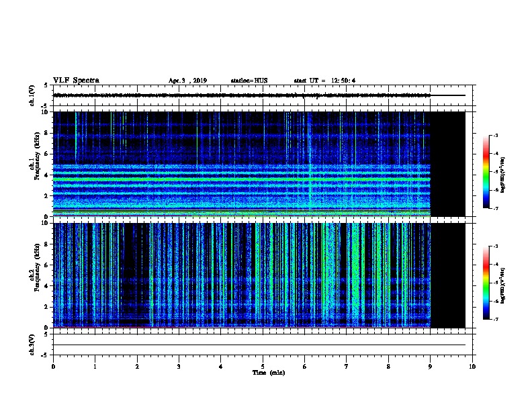Click the "-7" tick on ch.2 colorbar
The width and height of the screenshot is (532, 411).
pos(495,320)
